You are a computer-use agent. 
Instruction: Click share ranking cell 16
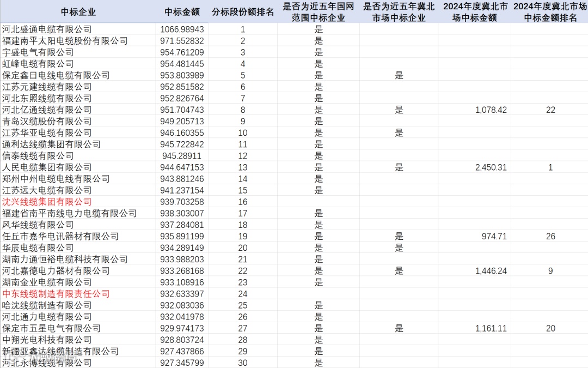(243, 202)
